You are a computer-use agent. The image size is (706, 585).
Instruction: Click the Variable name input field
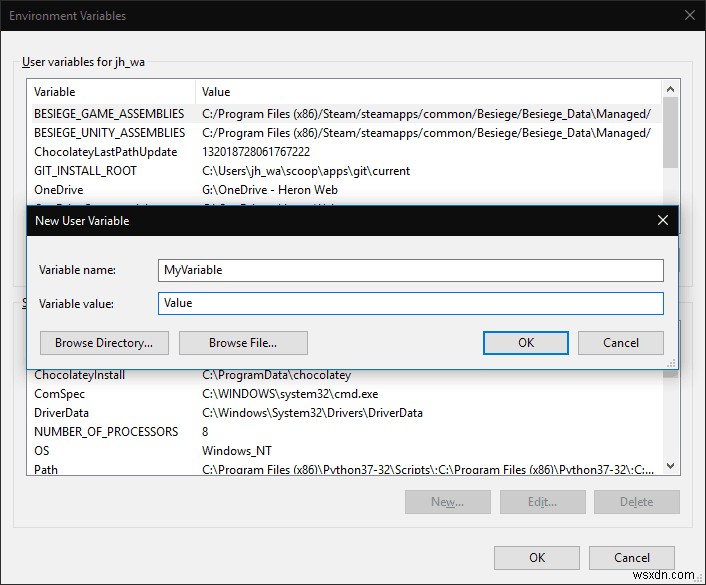click(x=411, y=270)
